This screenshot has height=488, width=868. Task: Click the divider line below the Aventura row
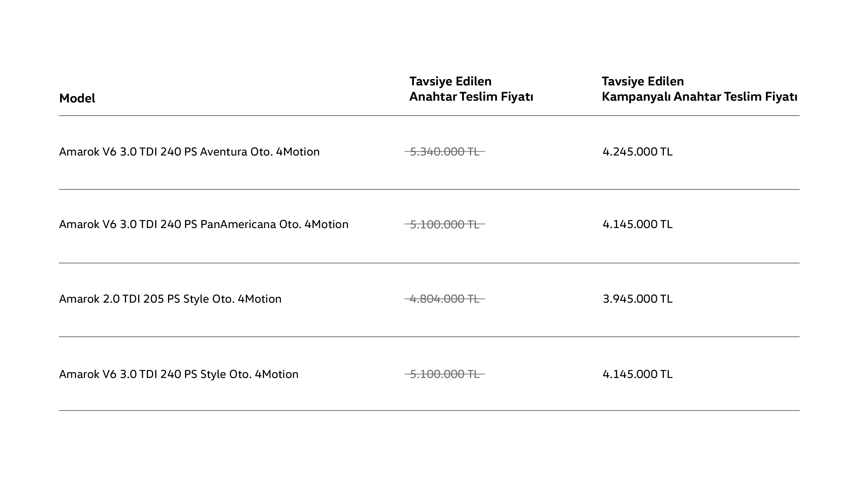point(429,189)
